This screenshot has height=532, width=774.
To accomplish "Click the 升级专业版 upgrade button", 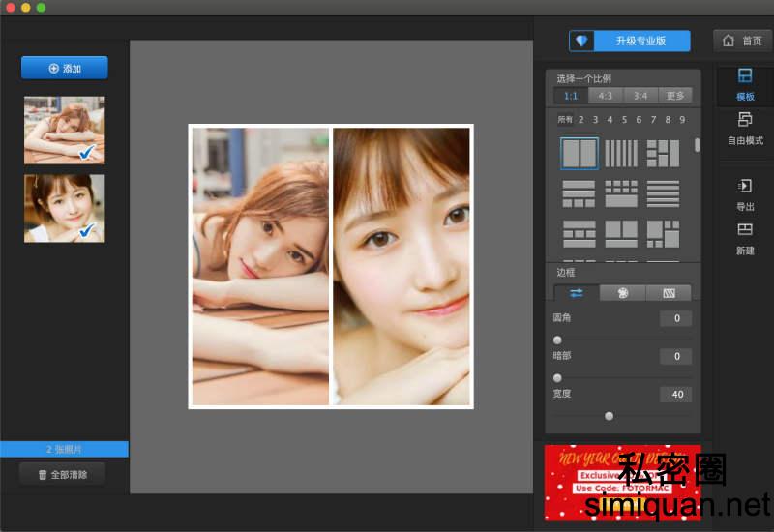I will [630, 41].
